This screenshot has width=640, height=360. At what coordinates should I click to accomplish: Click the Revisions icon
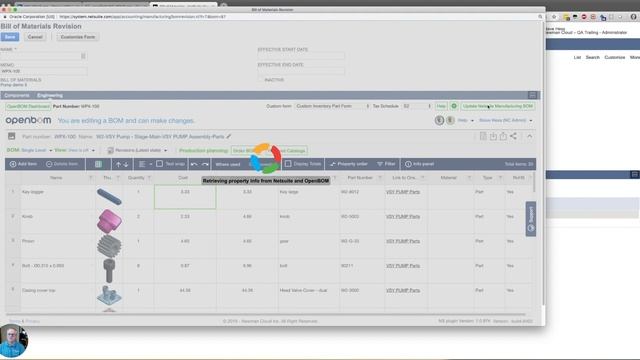pos(110,151)
